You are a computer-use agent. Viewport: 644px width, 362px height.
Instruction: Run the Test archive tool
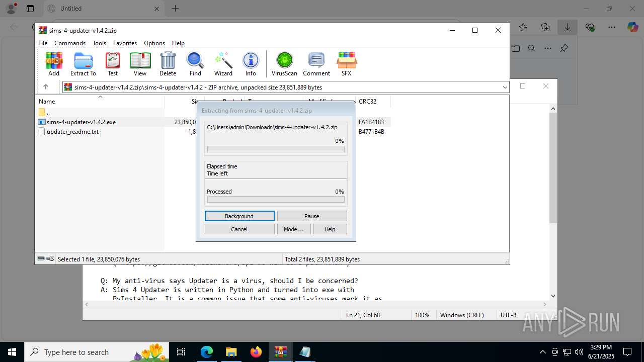click(113, 64)
